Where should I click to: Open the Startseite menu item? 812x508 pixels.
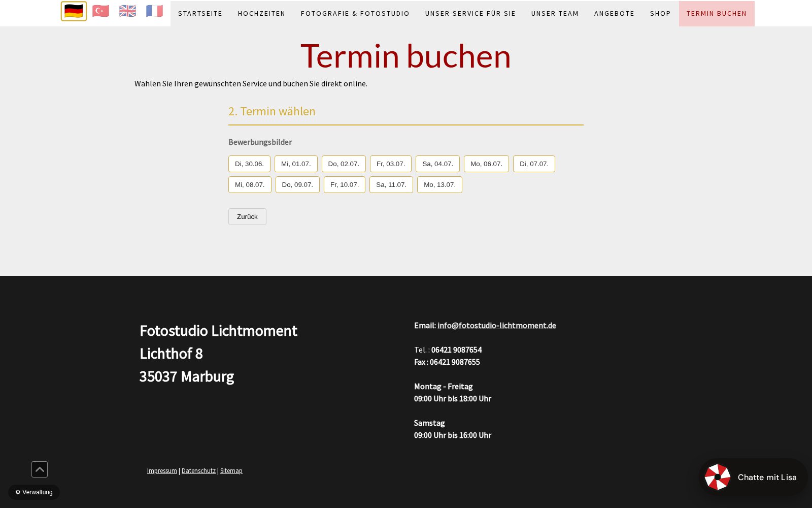(x=200, y=13)
